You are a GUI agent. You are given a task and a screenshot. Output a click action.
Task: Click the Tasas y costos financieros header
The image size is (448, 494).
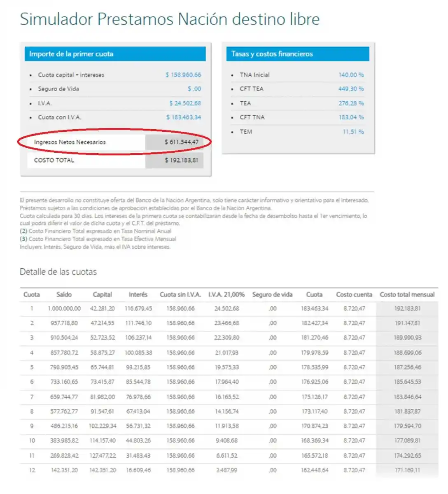pos(271,54)
